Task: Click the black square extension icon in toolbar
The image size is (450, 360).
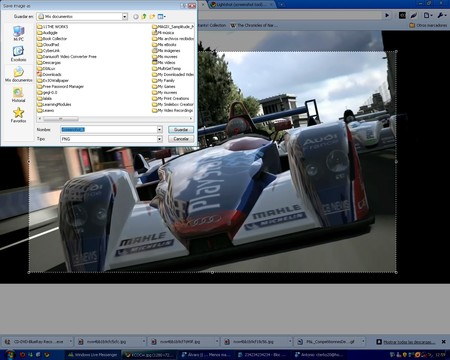Action: click(402, 15)
